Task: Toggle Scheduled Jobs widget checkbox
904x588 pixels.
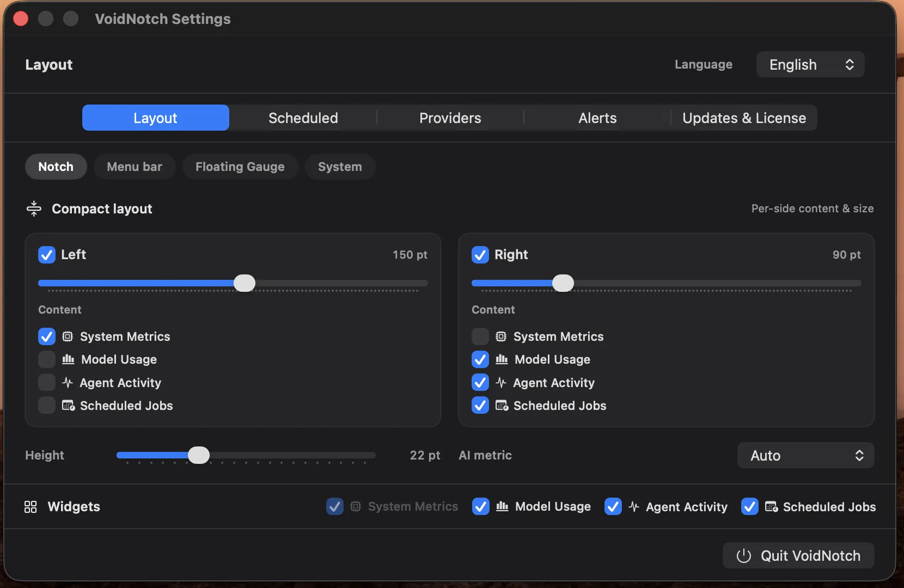Action: pos(750,506)
